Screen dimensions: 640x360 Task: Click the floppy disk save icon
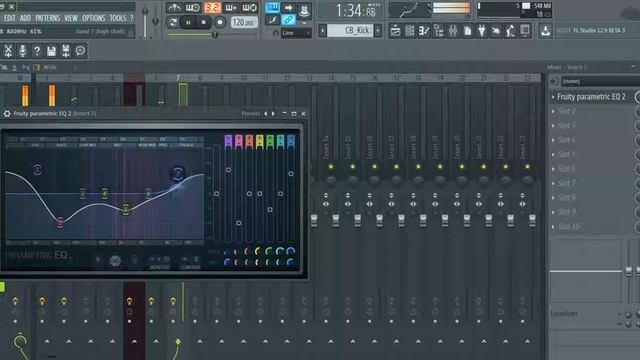point(51,51)
